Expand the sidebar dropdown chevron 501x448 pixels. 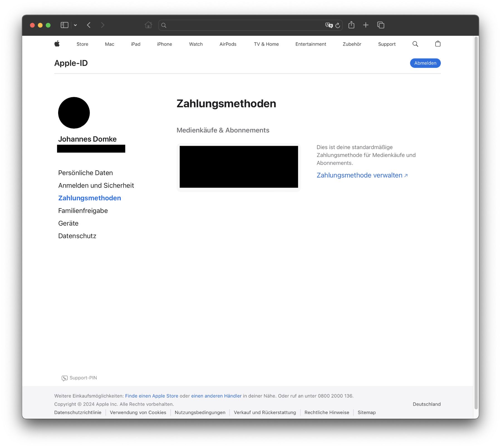pyautogui.click(x=75, y=25)
